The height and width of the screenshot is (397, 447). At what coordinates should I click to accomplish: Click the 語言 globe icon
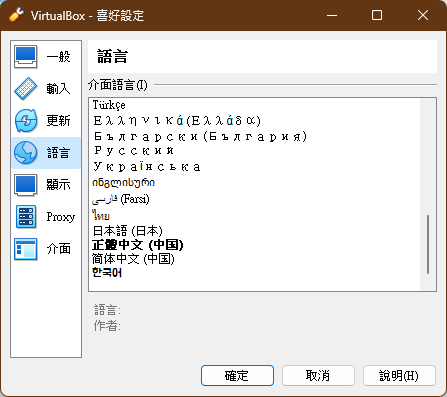(x=26, y=153)
